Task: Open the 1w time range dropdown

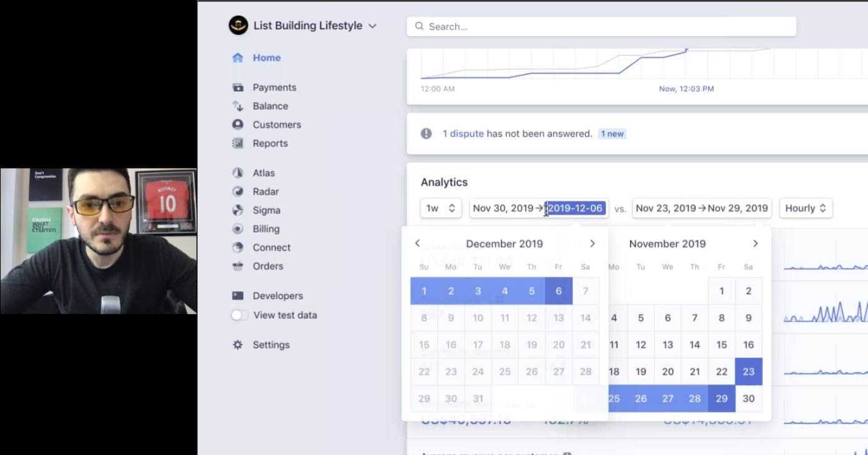Action: 441,208
